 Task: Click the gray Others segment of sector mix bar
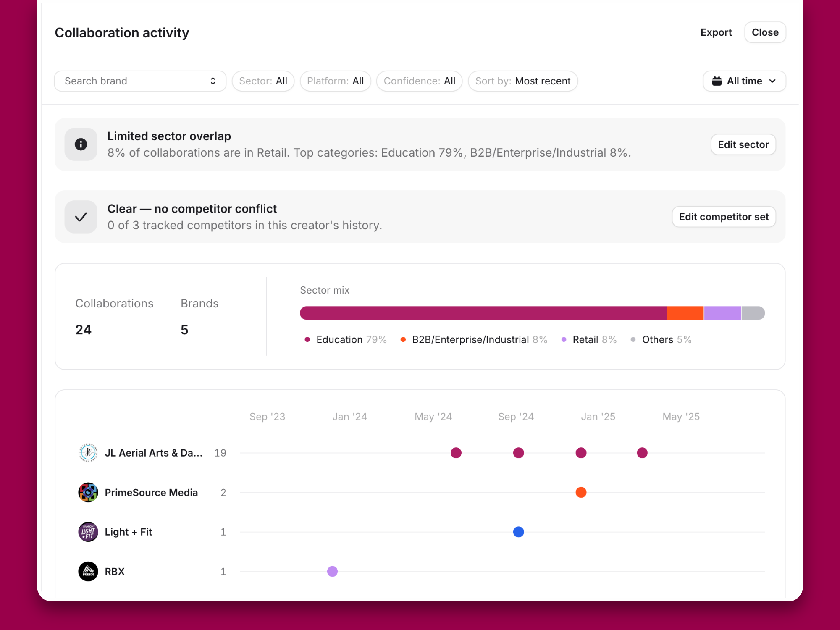point(753,313)
